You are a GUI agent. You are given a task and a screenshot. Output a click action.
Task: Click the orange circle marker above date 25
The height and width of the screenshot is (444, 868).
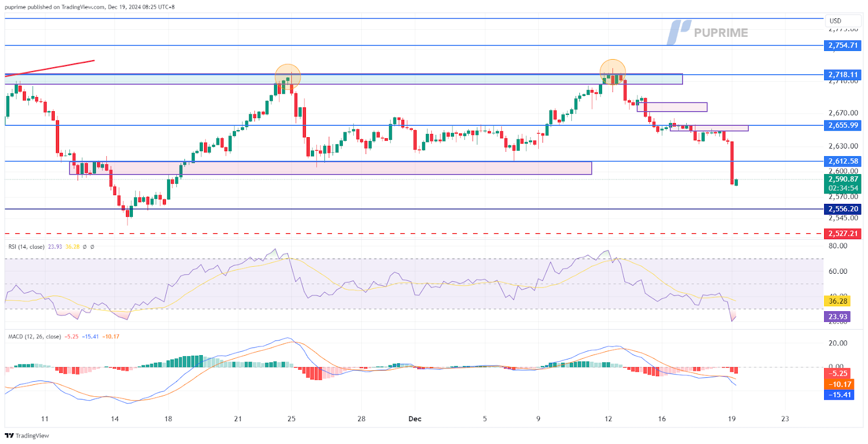click(x=288, y=77)
